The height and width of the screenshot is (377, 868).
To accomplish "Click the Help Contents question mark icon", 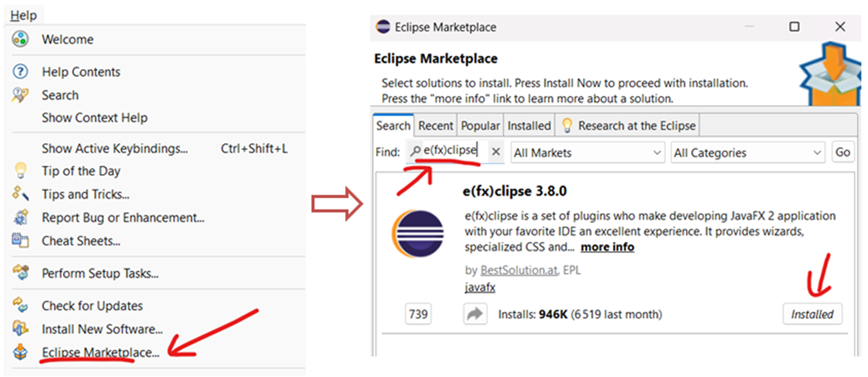I will (x=20, y=71).
